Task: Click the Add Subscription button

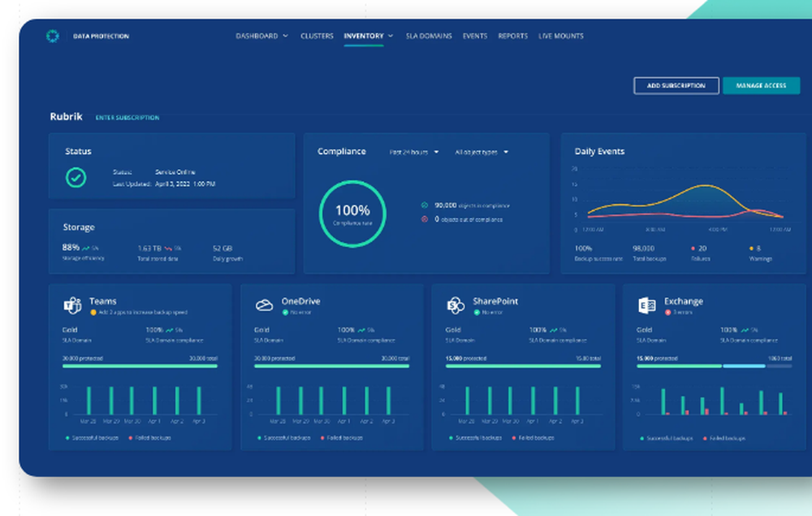Action: [x=676, y=85]
